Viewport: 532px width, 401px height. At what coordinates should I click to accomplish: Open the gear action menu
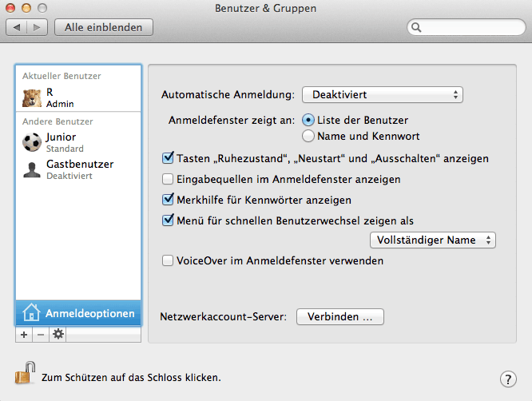click(x=58, y=335)
